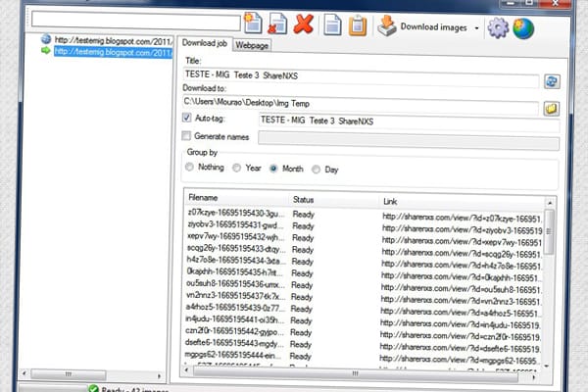Click the green arrow icon beside selected URL

[45, 50]
